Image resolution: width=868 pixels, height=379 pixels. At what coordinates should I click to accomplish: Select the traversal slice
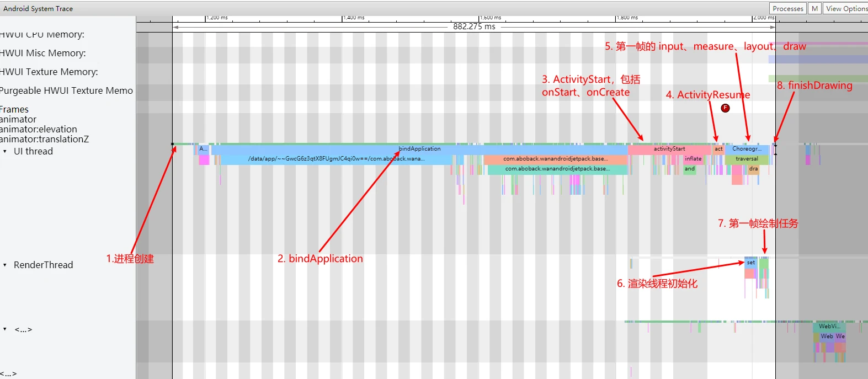tap(747, 159)
